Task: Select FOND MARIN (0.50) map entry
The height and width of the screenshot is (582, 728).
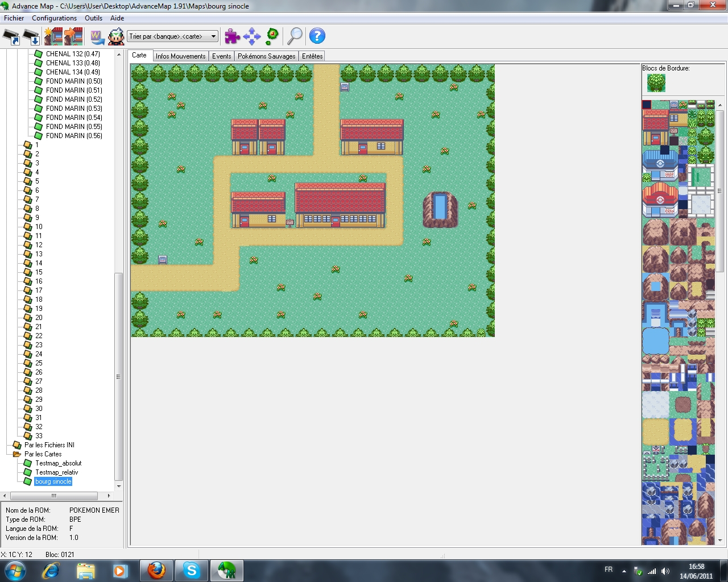Action: click(74, 81)
